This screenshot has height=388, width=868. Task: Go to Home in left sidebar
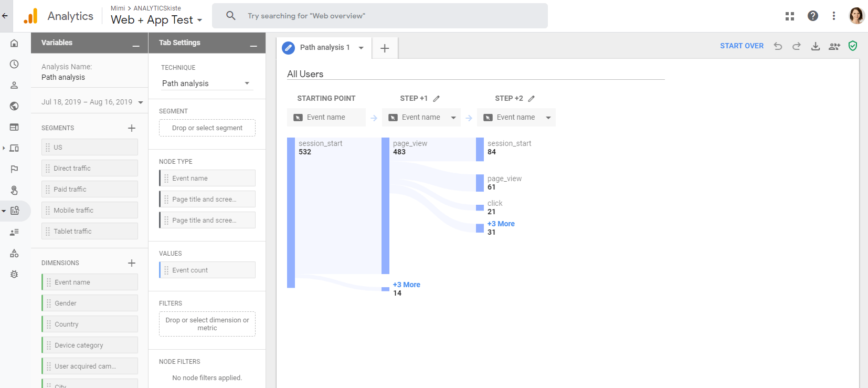[14, 43]
